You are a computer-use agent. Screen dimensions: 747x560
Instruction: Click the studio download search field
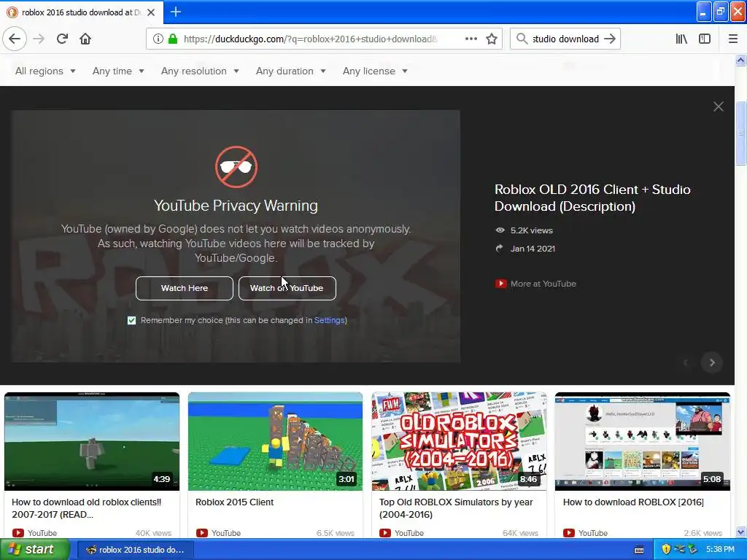(x=565, y=39)
